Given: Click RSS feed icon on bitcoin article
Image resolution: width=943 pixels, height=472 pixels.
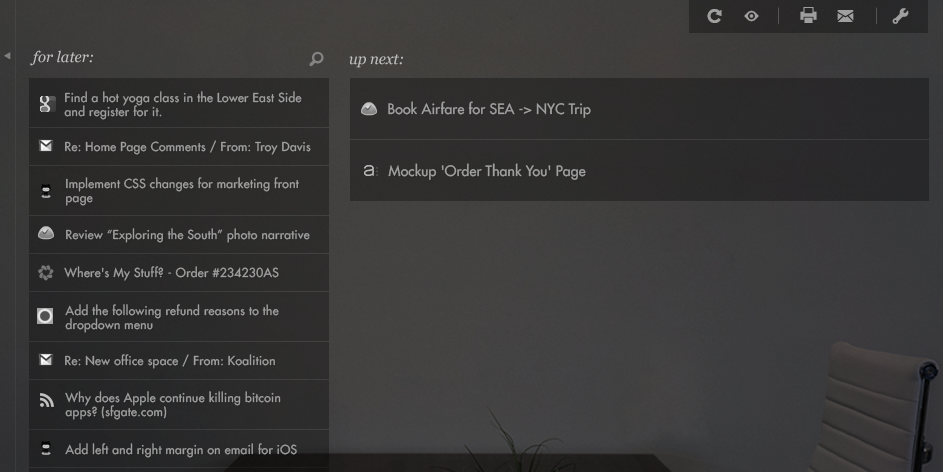Looking at the screenshot, I should click(x=46, y=400).
